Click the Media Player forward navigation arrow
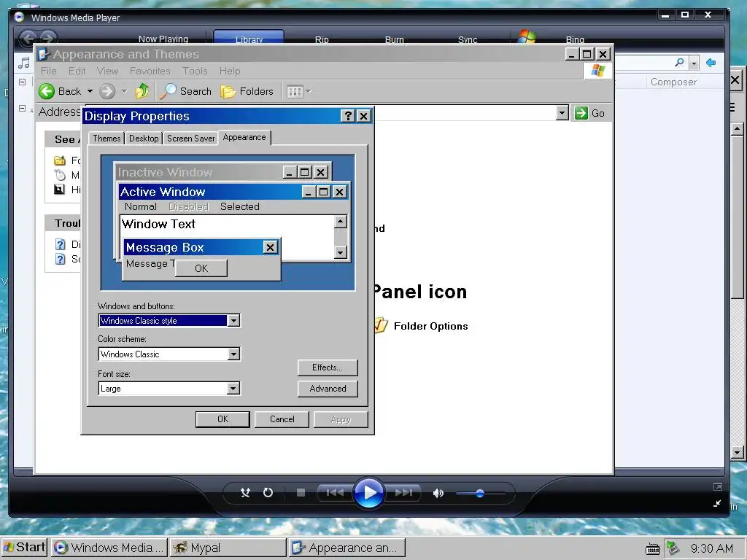747x560 pixels. point(48,38)
